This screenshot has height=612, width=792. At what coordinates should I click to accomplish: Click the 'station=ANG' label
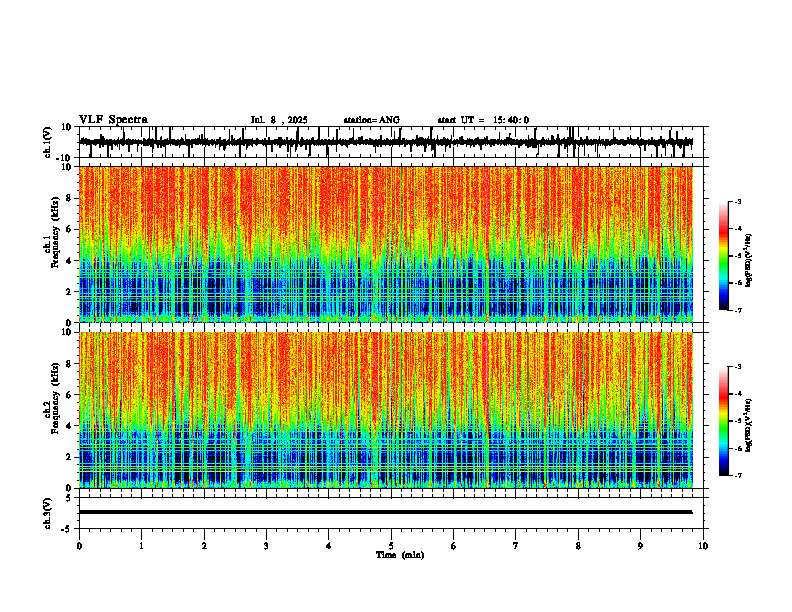[x=371, y=120]
